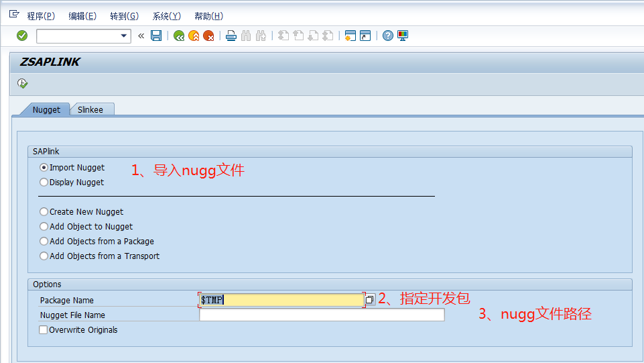Screen dimensions: 644x363
Task: Click the ZSAPLINK title text
Action: (50, 62)
